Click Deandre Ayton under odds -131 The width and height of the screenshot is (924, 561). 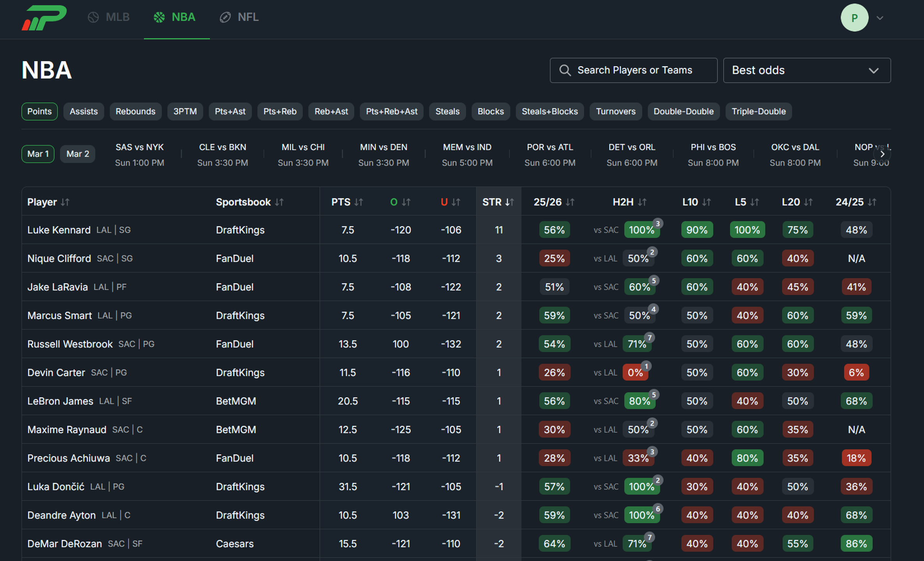pyautogui.click(x=451, y=515)
